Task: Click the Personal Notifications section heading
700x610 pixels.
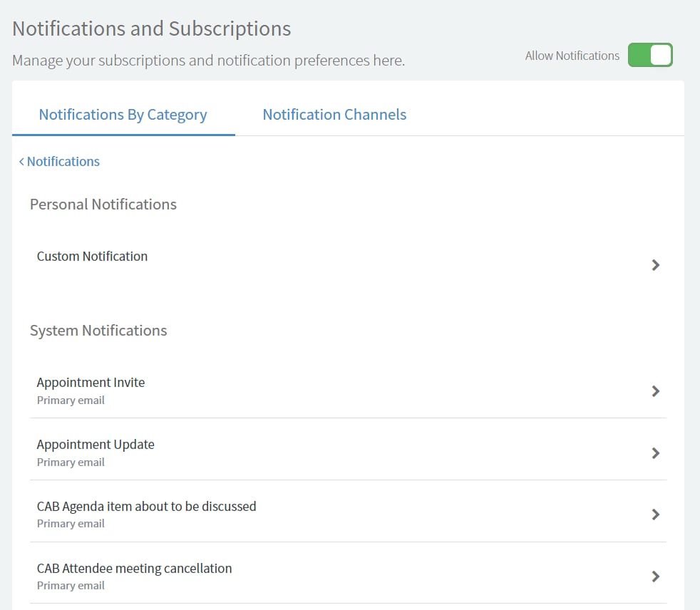Action: point(103,204)
